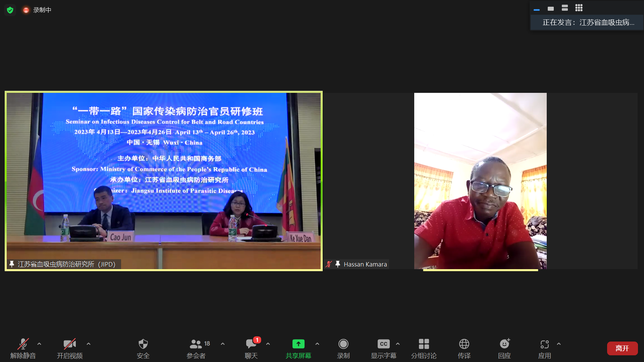
Task: Expand share screen options arrow
Action: click(x=317, y=344)
